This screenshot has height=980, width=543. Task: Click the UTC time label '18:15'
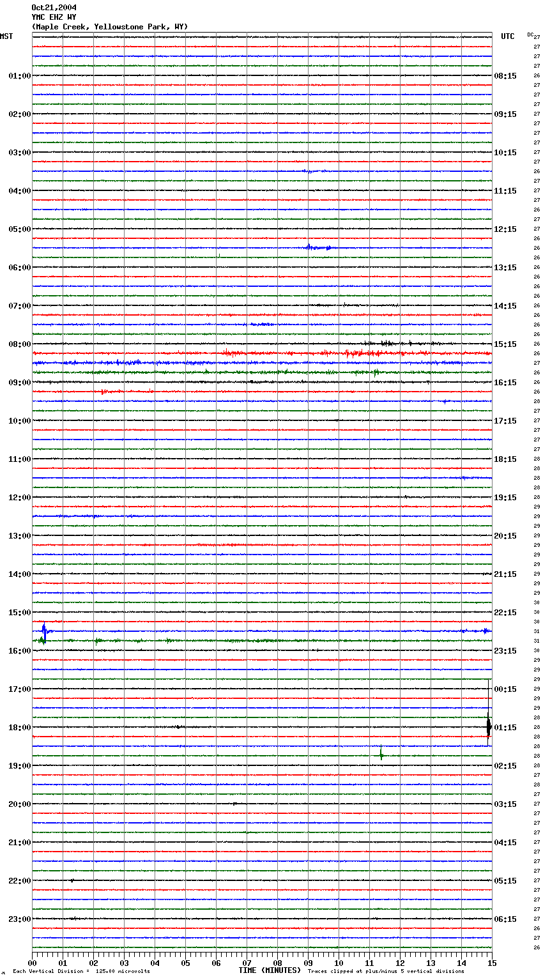click(x=505, y=459)
